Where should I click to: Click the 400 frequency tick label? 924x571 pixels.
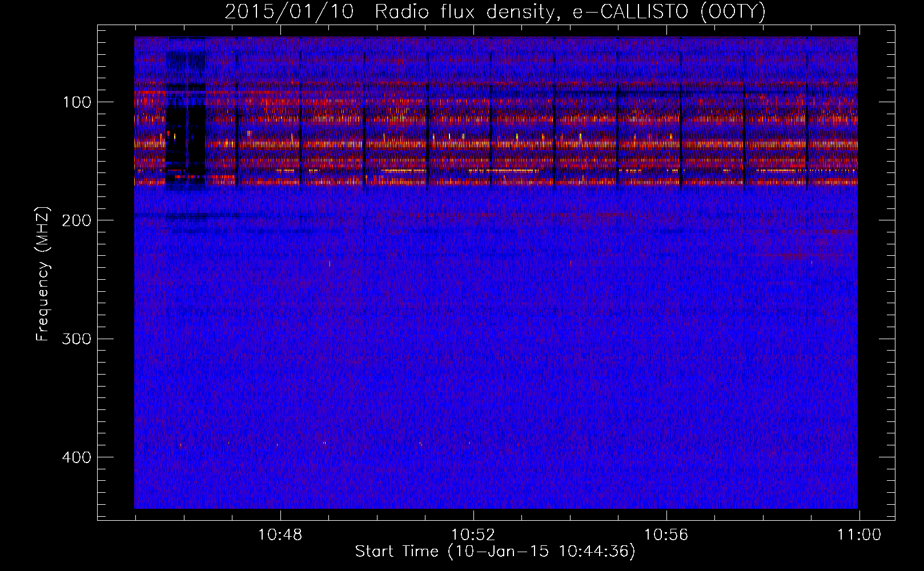coord(76,457)
